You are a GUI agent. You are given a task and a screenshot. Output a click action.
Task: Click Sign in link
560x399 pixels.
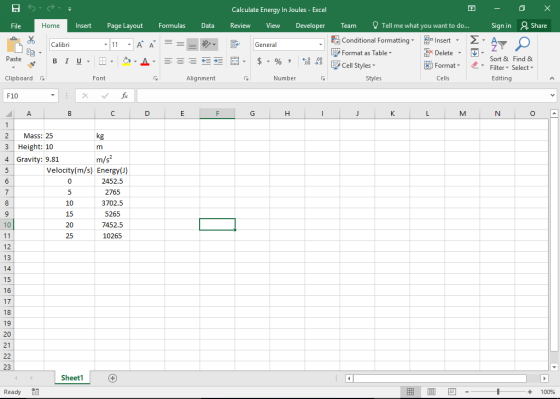[501, 26]
